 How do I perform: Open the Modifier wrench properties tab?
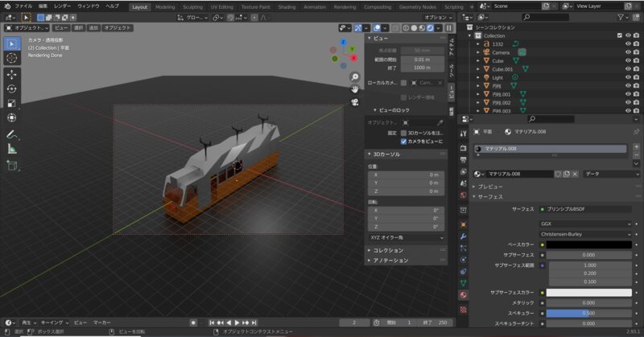tap(464, 236)
